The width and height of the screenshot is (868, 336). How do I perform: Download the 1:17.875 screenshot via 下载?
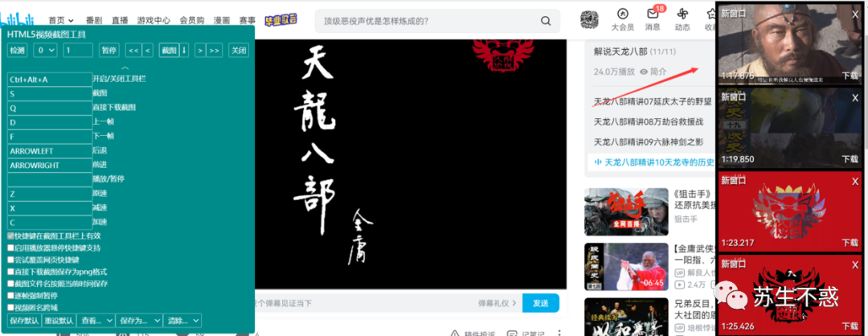click(x=850, y=75)
